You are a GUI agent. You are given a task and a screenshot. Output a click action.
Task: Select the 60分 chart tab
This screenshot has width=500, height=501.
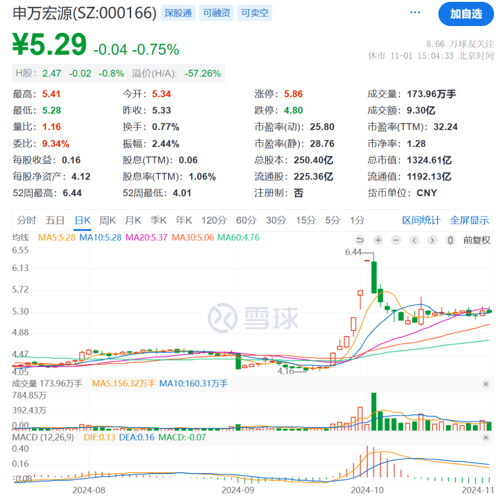[246, 220]
